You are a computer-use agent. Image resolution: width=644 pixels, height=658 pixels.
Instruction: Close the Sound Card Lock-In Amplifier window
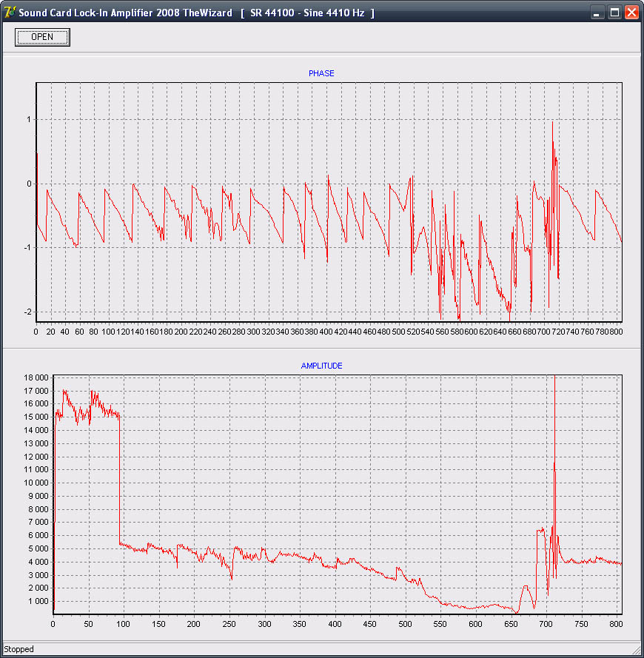click(x=631, y=13)
